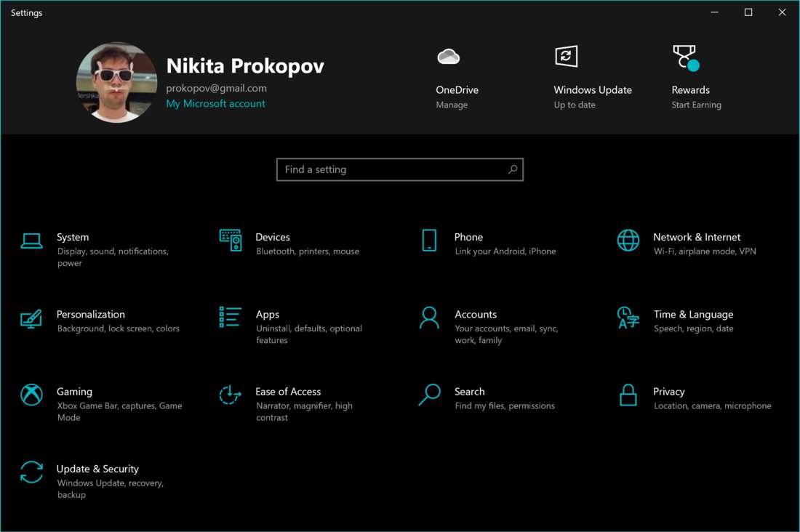This screenshot has width=800, height=532.
Task: Open My Microsoft account link
Action: tap(215, 104)
